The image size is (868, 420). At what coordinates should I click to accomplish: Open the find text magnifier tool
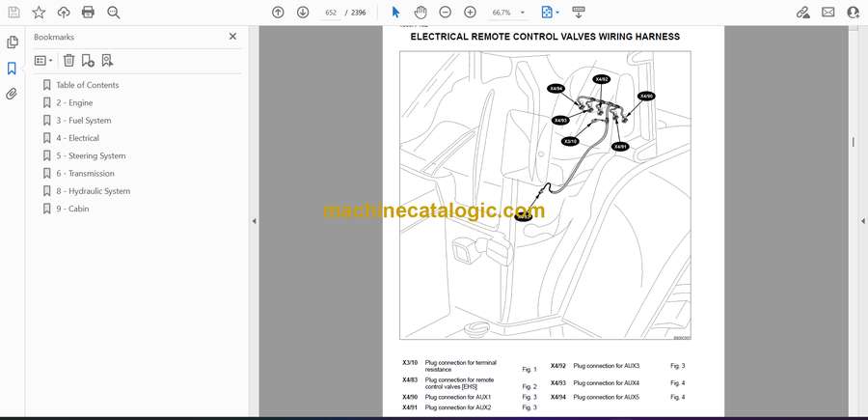[114, 13]
